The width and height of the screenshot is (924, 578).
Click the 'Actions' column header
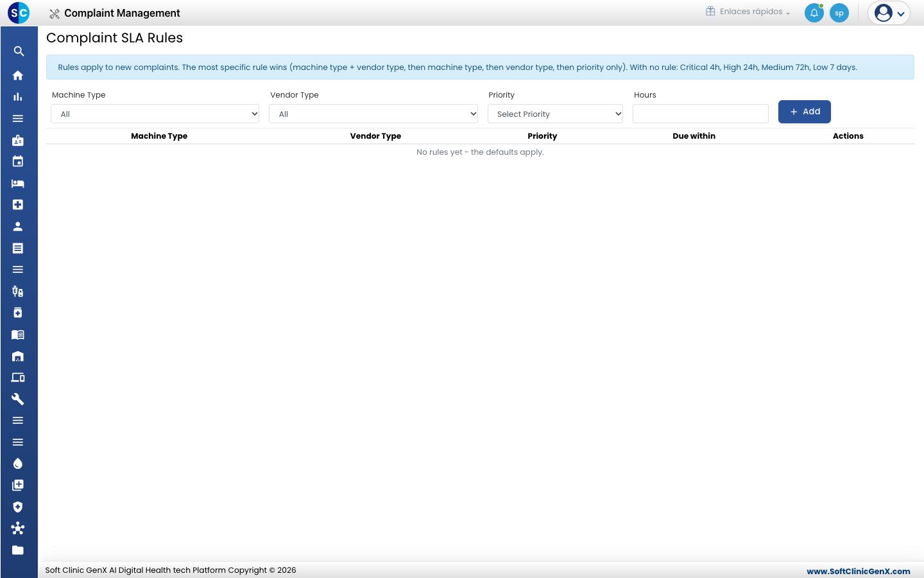tap(848, 136)
